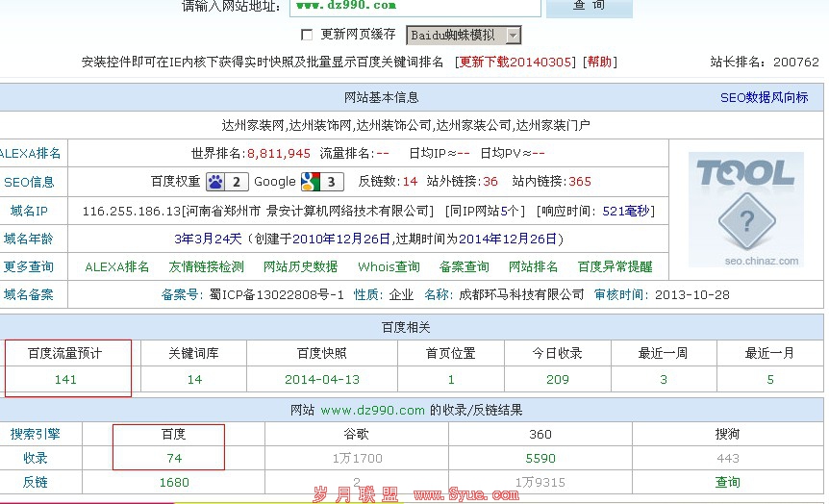Click the 百度相关 section header

406,327
